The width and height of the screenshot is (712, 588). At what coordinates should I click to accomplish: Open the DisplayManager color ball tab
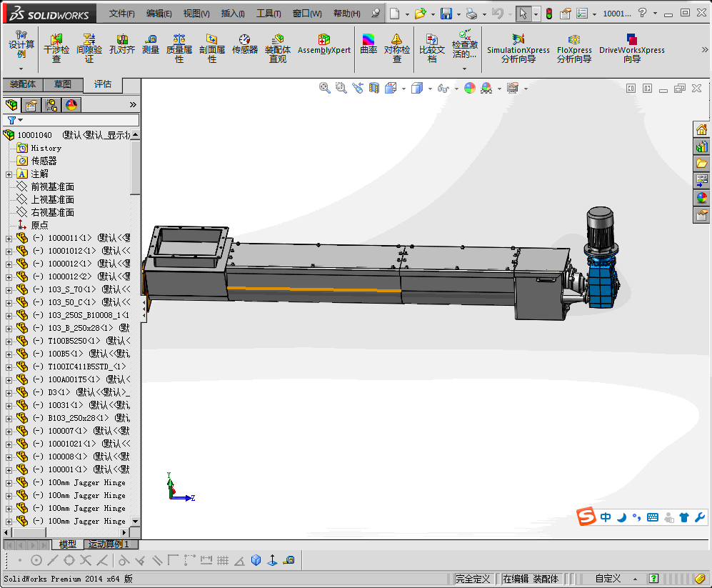coord(71,105)
